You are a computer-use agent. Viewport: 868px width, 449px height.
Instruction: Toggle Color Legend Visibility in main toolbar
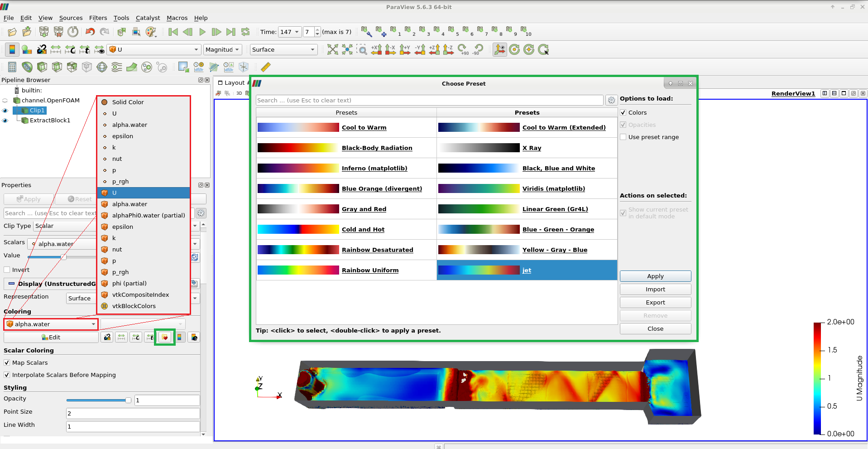click(x=12, y=50)
